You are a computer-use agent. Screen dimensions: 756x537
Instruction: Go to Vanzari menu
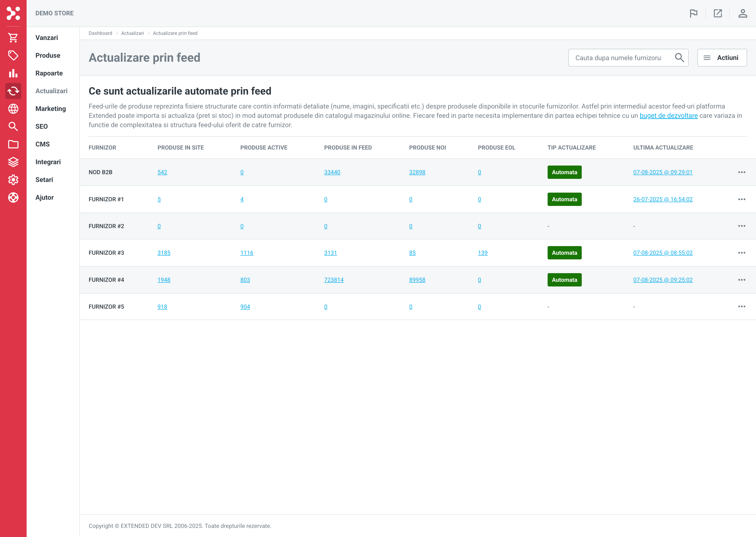tap(47, 38)
